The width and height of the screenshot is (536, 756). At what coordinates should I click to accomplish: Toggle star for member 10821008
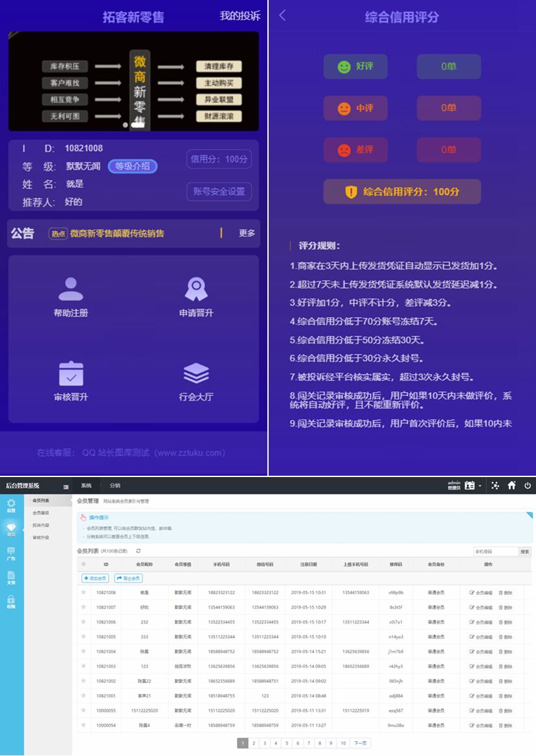83,592
